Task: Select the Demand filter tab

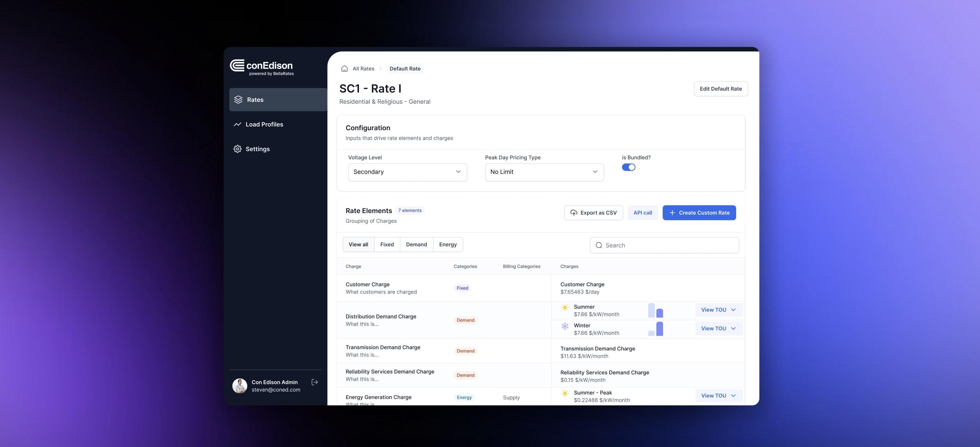Action: pyautogui.click(x=416, y=244)
